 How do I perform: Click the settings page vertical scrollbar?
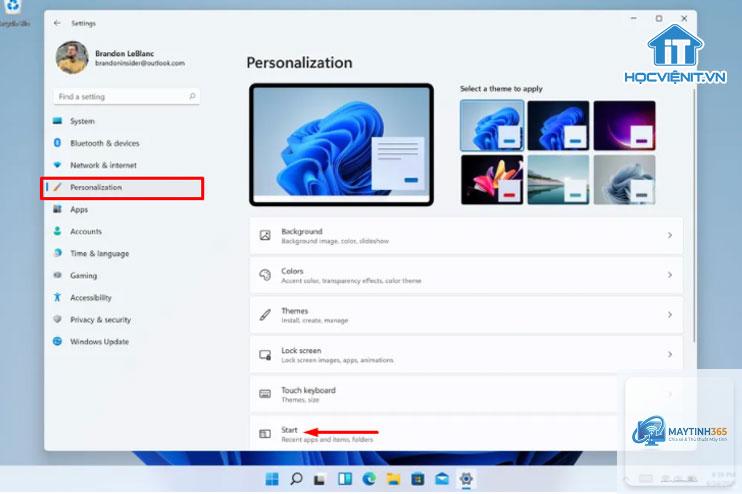pos(694,215)
